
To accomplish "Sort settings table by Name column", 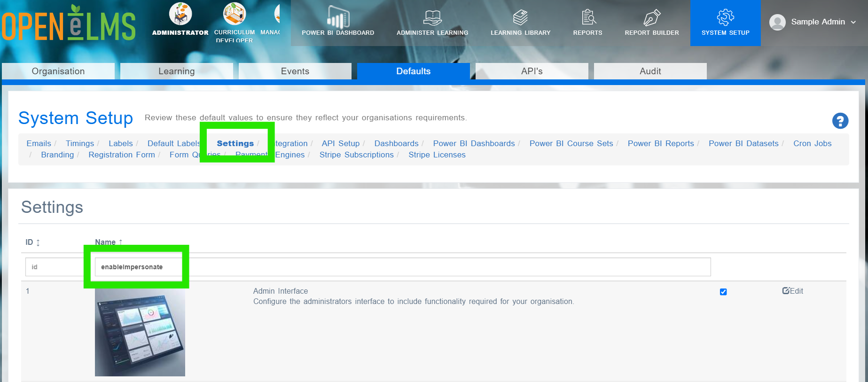I will coord(109,242).
